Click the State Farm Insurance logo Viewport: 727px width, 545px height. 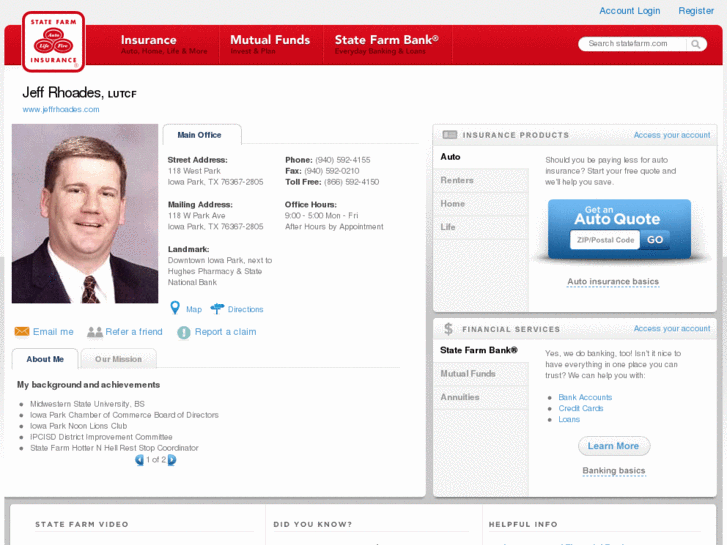[53, 42]
